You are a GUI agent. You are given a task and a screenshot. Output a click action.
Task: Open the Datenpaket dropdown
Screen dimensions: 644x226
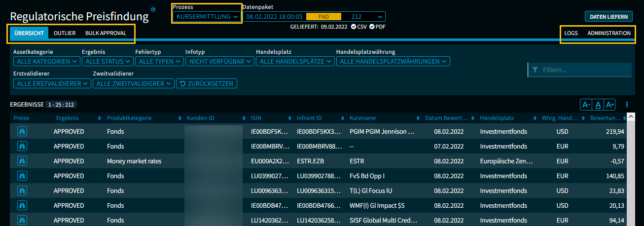point(314,16)
